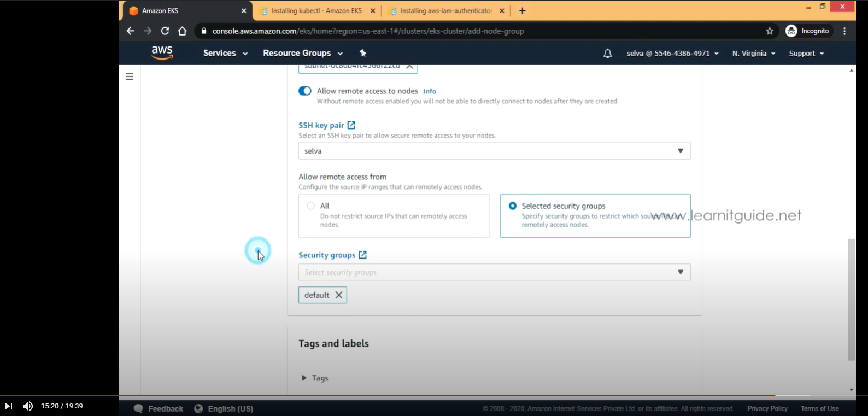Open the notifications bell icon

pyautogui.click(x=607, y=54)
